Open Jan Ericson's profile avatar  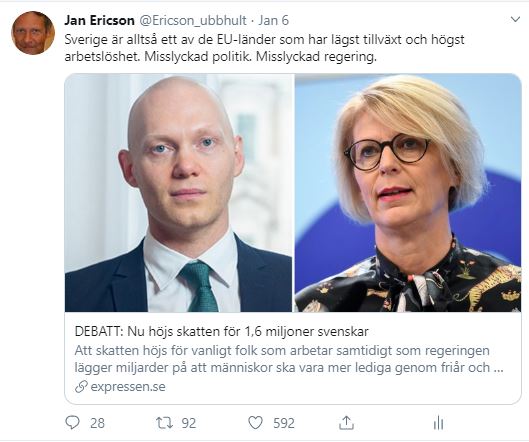pyautogui.click(x=33, y=33)
